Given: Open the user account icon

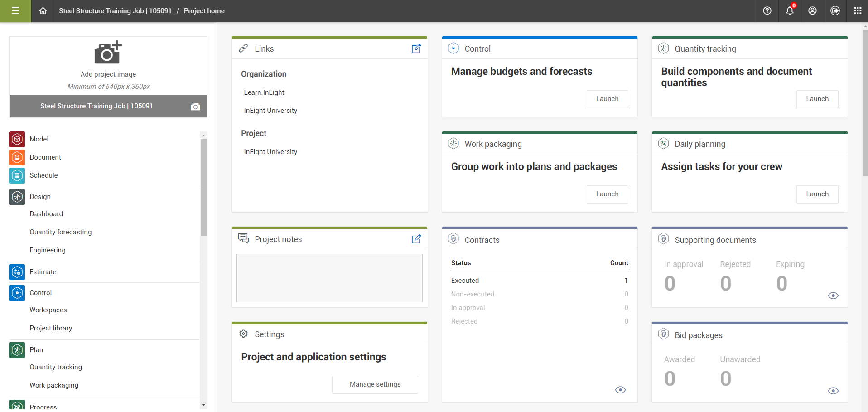Looking at the screenshot, I should point(812,11).
